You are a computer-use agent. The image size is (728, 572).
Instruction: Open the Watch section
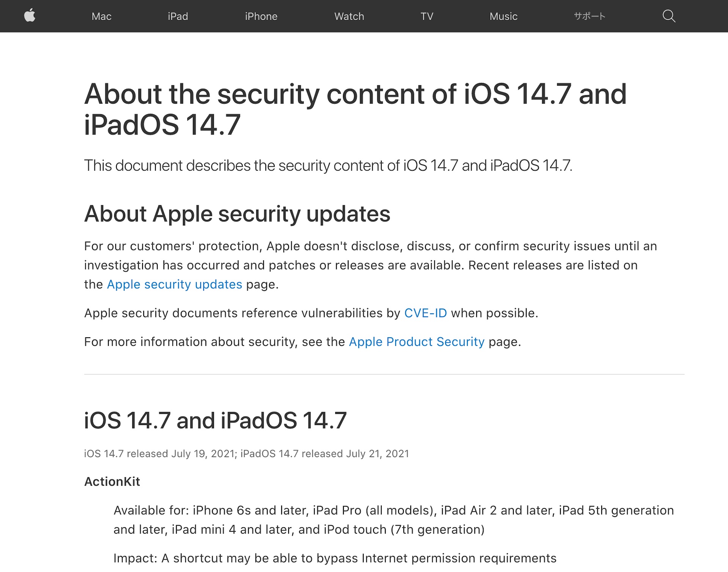point(349,16)
